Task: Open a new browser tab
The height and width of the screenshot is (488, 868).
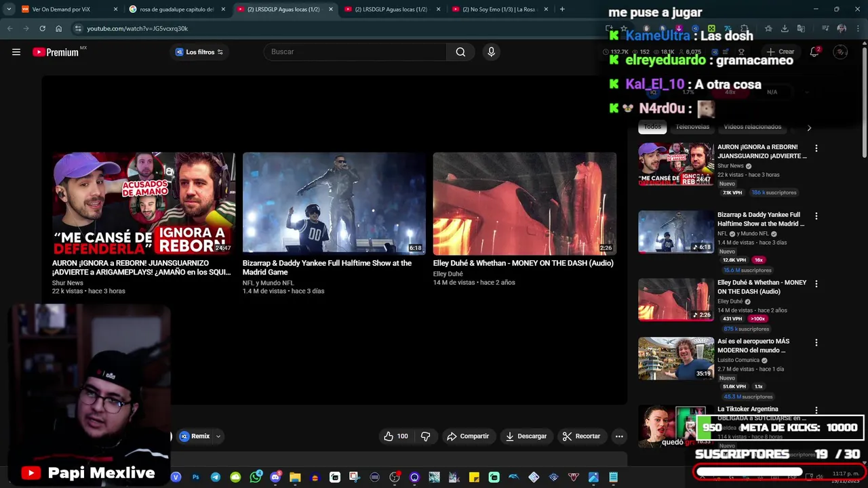Action: 562,9
